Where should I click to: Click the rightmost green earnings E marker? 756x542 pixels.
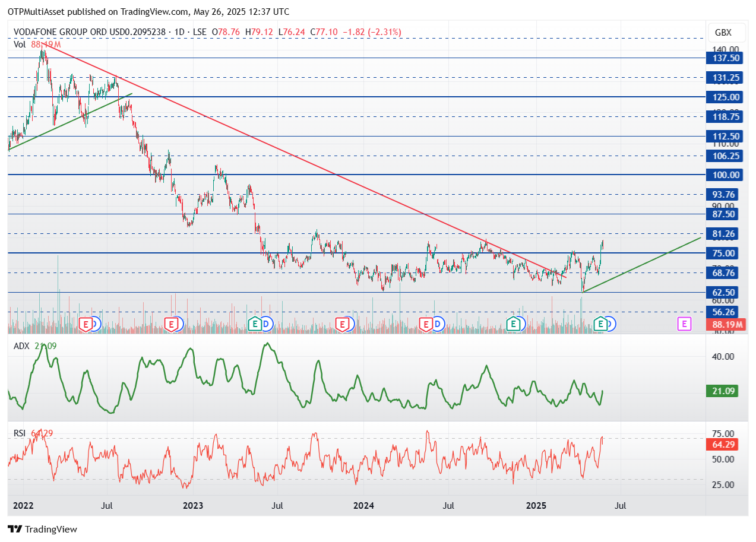pyautogui.click(x=600, y=324)
